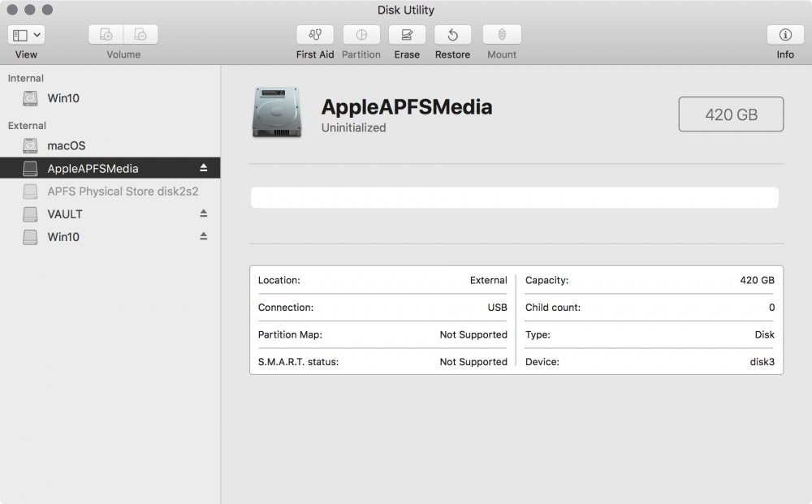
Task: Click the 420 GB capacity box
Action: pyautogui.click(x=731, y=114)
